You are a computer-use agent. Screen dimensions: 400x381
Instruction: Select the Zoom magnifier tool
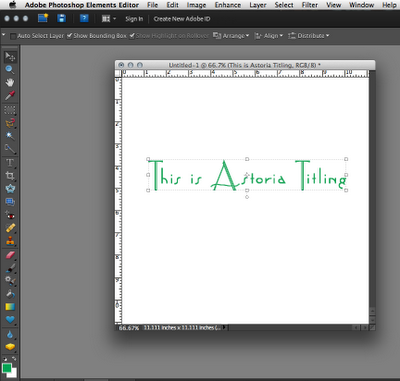[x=10, y=69]
